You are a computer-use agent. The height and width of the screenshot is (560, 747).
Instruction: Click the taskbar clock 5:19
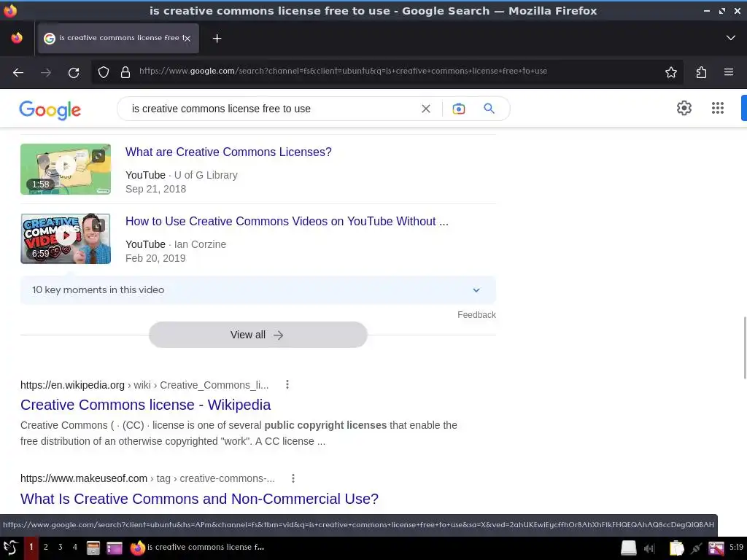[x=736, y=547]
